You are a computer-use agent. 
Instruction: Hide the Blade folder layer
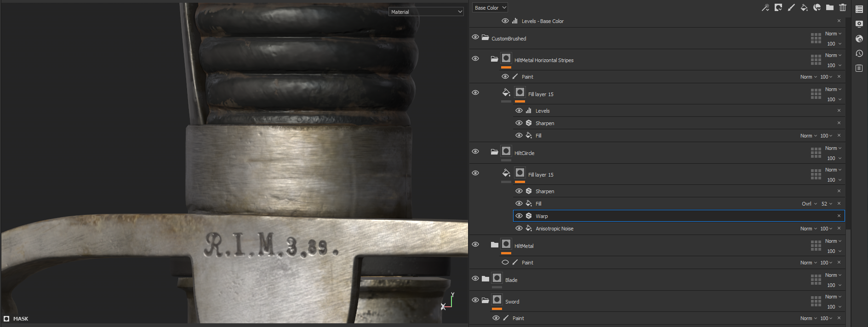(475, 278)
